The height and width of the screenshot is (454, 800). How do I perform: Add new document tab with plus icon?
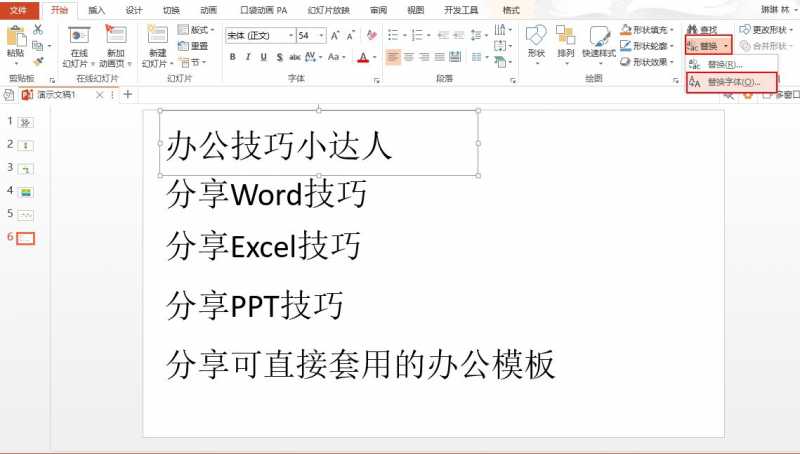tap(128, 94)
